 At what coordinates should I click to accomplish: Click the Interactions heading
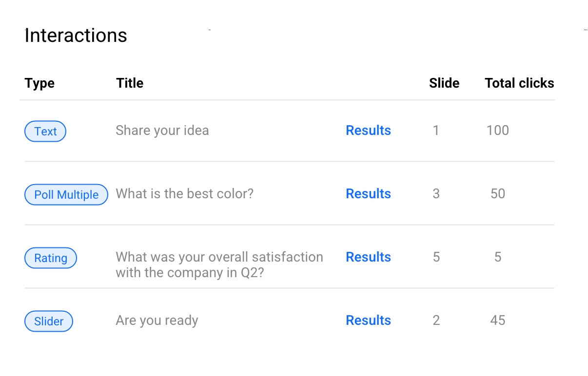click(76, 36)
